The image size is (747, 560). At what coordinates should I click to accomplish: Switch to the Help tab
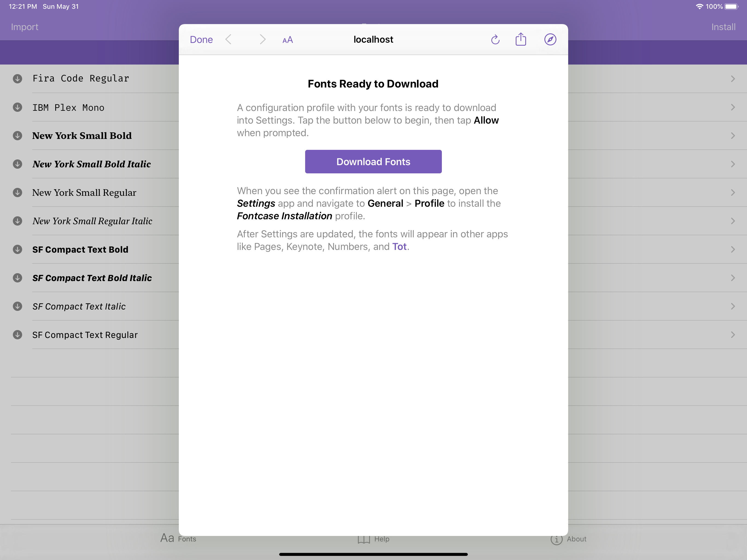click(373, 539)
